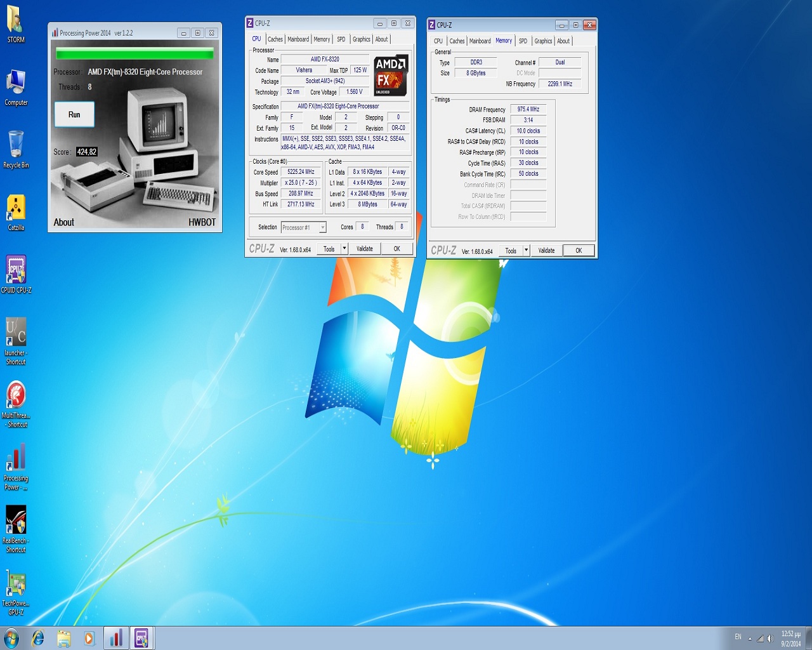Screen dimensions: 812x650
Task: Click the green progress bar in Processing Power
Action: pyautogui.click(x=134, y=53)
